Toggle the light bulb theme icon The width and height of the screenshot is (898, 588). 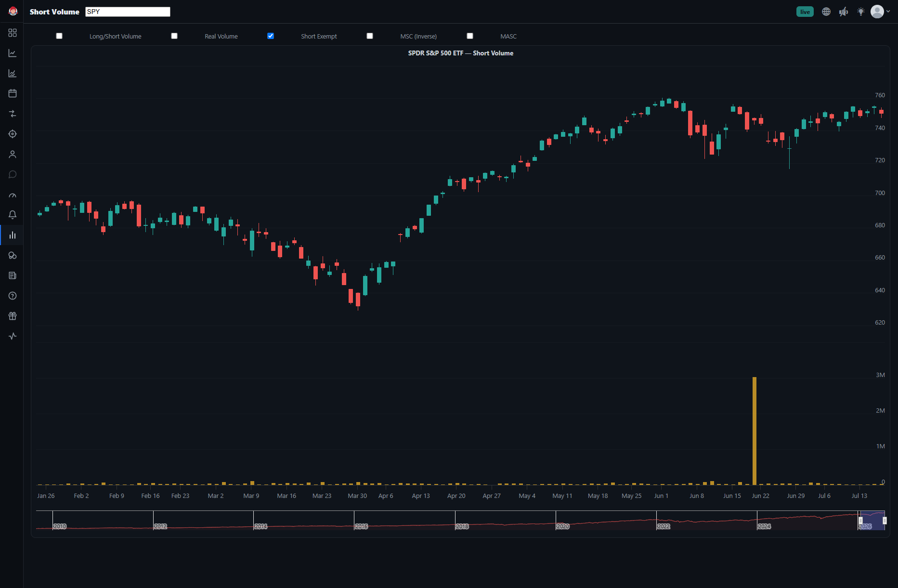(861, 12)
